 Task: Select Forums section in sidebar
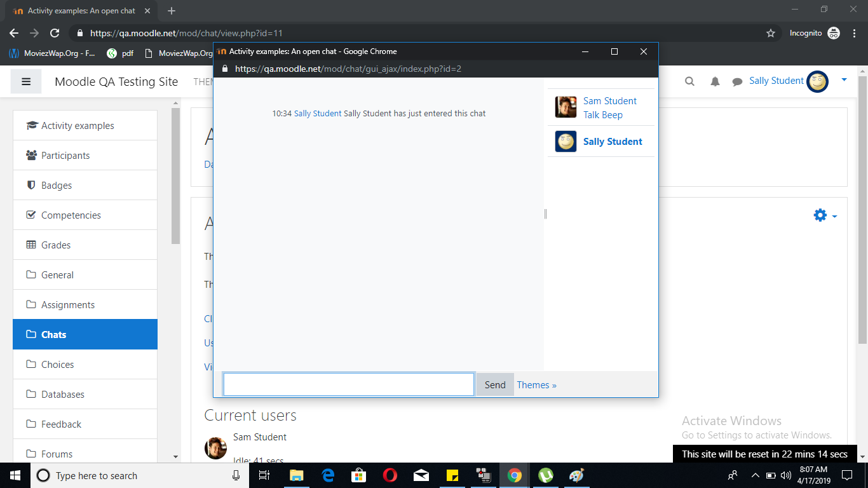click(85, 452)
